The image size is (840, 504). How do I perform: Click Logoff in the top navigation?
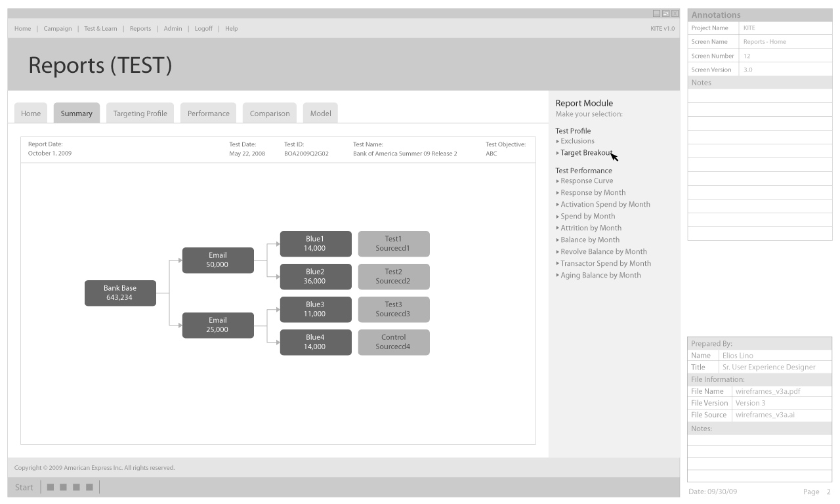click(x=203, y=29)
